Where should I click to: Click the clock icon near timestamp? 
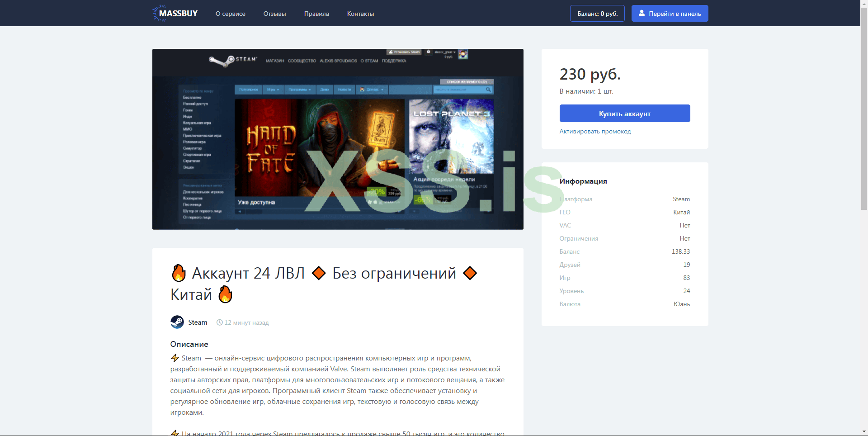220,322
